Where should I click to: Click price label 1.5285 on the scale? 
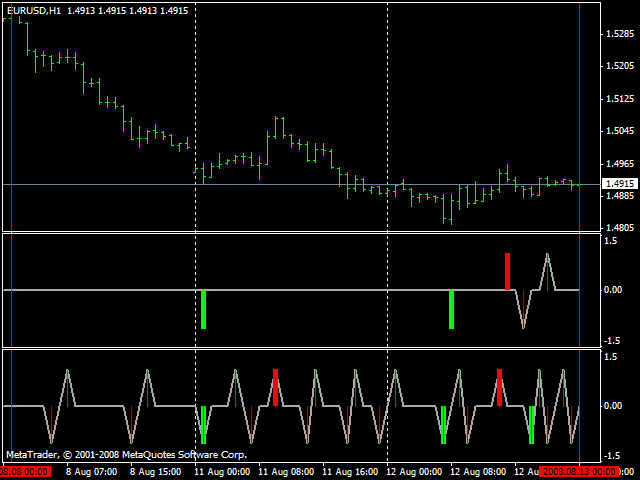pos(620,34)
